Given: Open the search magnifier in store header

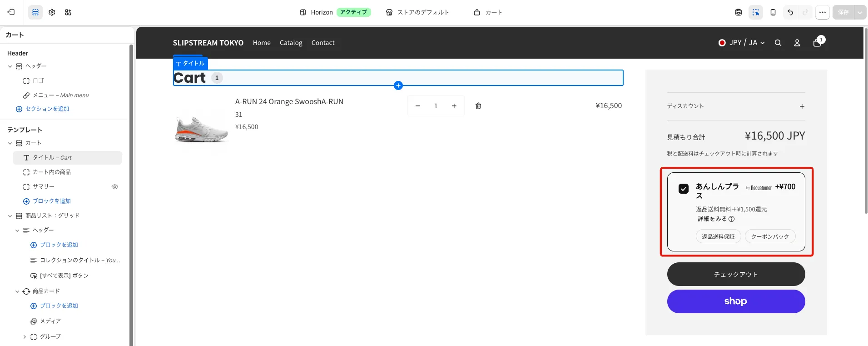Looking at the screenshot, I should pos(778,43).
